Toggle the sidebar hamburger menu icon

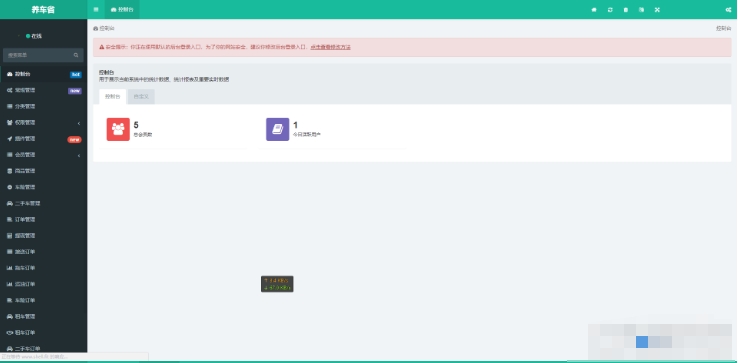click(x=96, y=9)
